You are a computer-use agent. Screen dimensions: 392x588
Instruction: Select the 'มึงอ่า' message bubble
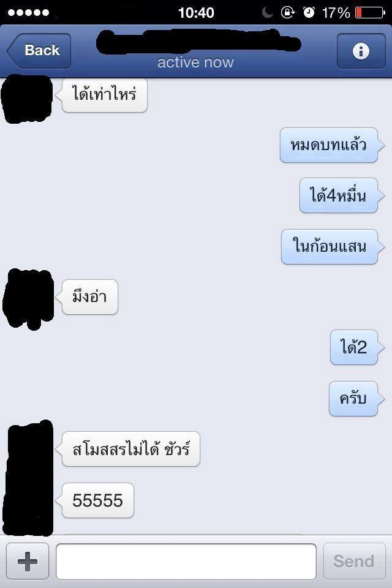click(89, 297)
